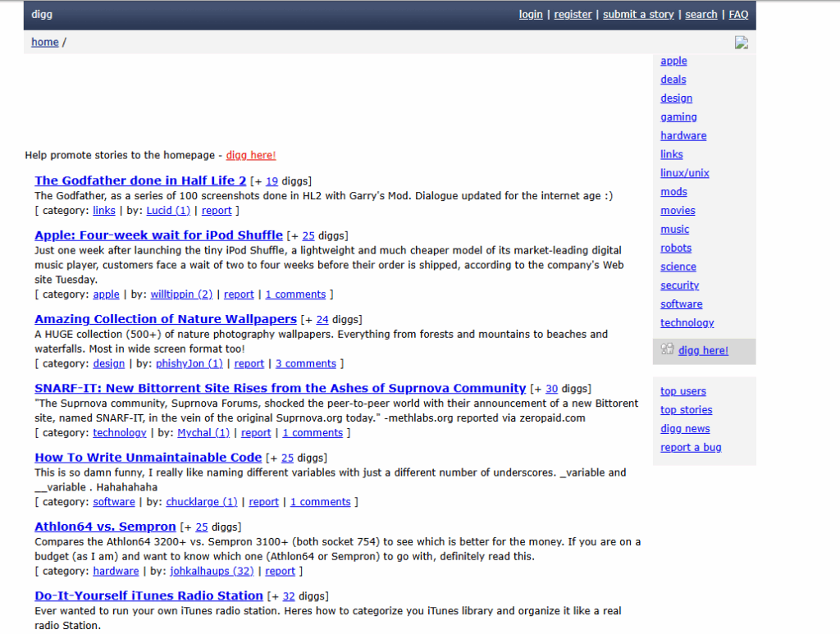Go to the register page
The width and height of the screenshot is (840, 634).
pos(573,15)
